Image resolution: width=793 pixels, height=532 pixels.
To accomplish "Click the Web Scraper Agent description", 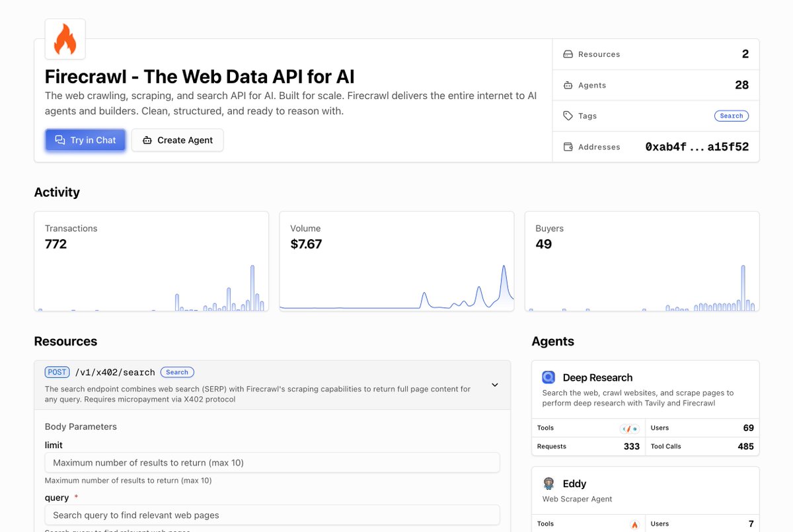I will [x=577, y=499].
